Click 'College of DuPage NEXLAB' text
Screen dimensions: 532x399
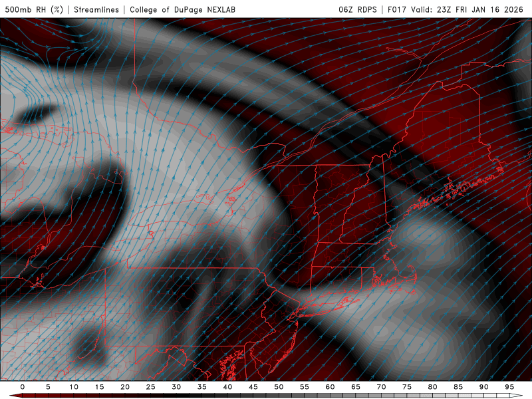(182, 9)
